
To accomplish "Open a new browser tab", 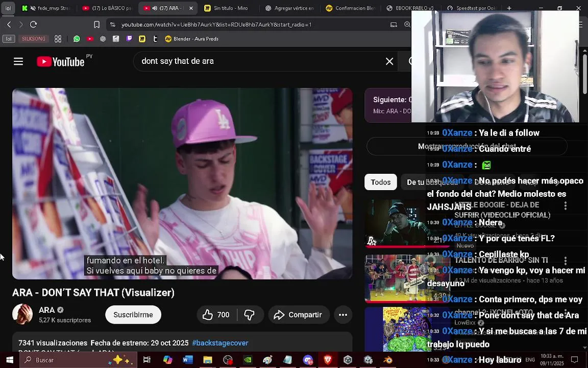I will tap(509, 8).
